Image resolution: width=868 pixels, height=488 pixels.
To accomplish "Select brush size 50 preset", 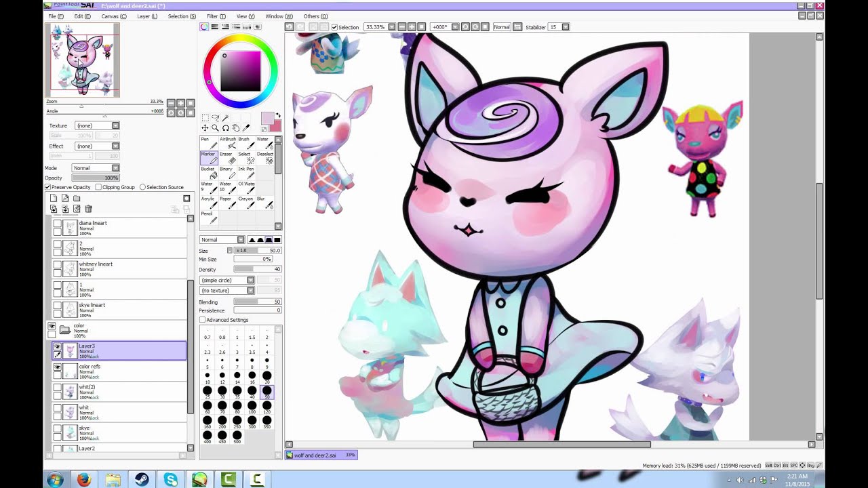I will pyautogui.click(x=267, y=392).
